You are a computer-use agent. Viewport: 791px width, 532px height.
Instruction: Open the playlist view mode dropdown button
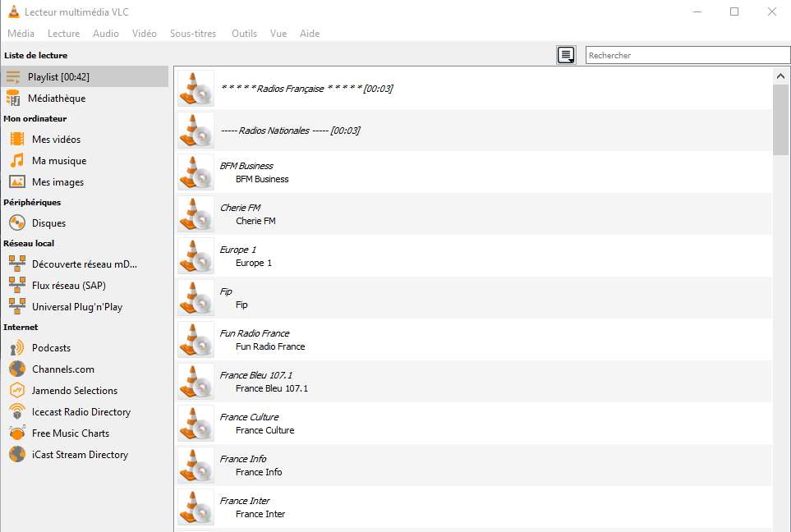[567, 55]
